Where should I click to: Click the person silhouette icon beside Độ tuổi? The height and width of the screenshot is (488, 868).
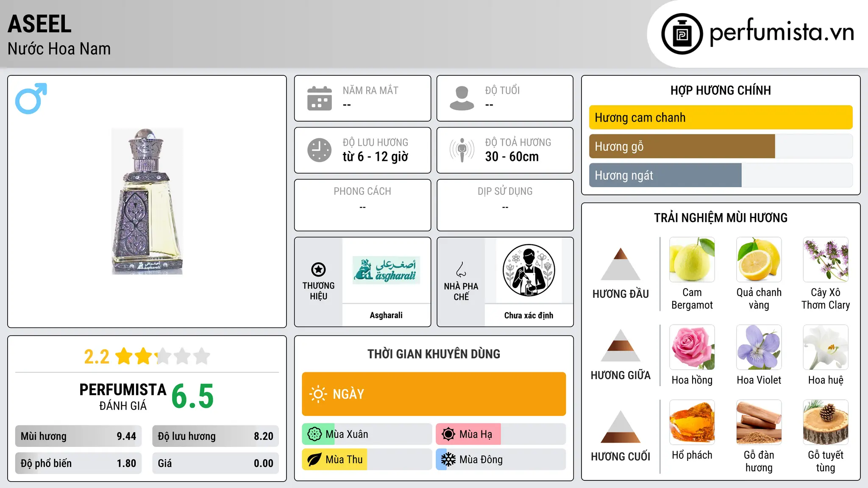[x=462, y=98]
